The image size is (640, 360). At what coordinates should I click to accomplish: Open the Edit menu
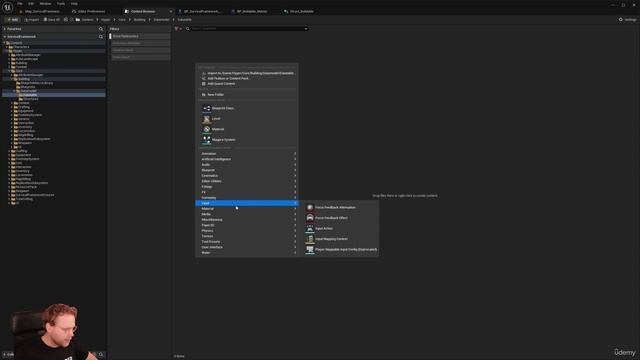(31, 4)
